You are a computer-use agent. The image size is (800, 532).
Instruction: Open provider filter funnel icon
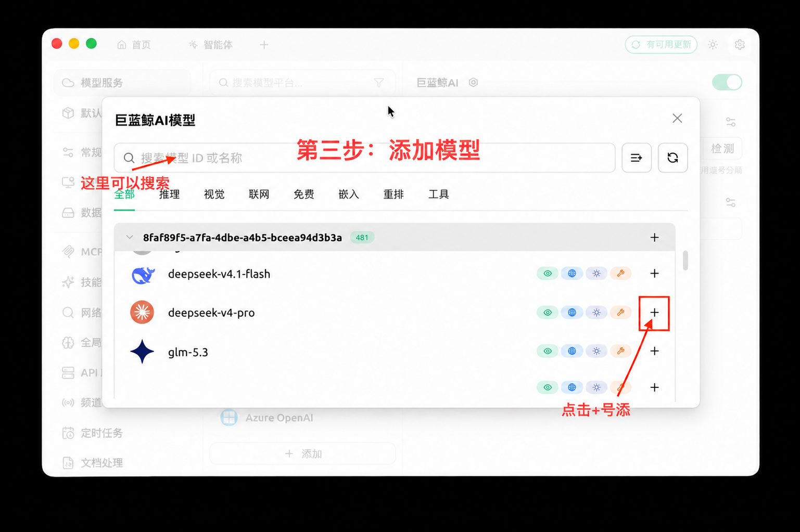[379, 83]
